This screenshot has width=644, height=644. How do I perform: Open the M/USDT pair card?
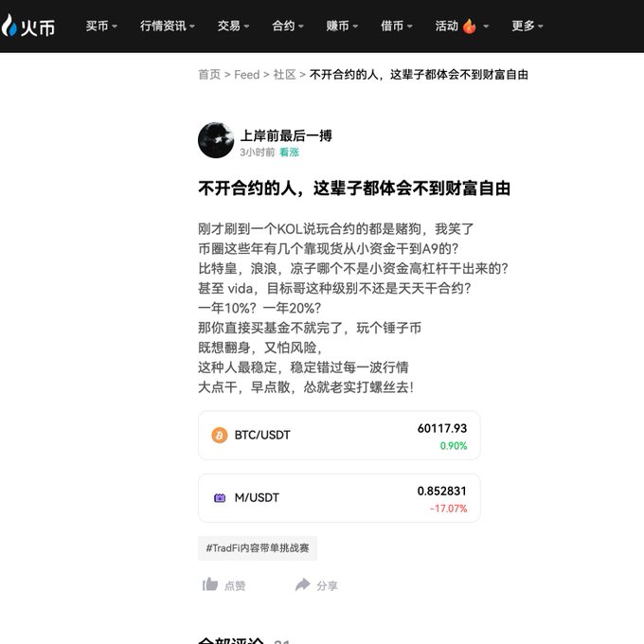[339, 498]
